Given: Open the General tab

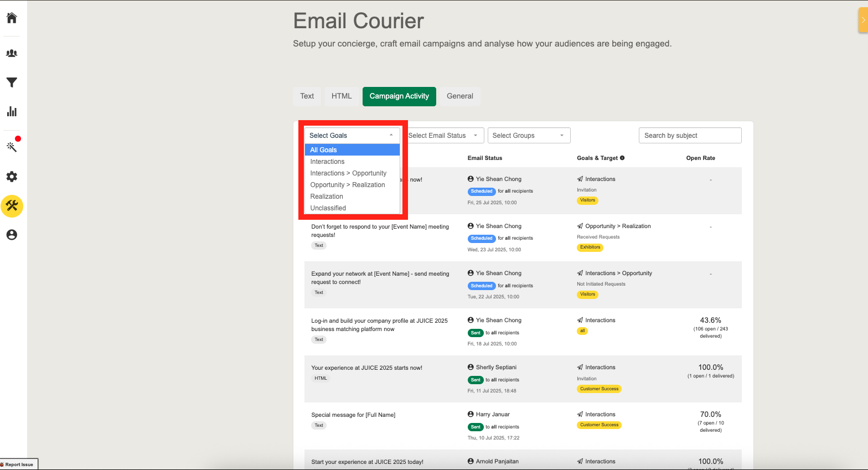Looking at the screenshot, I should pyautogui.click(x=460, y=96).
